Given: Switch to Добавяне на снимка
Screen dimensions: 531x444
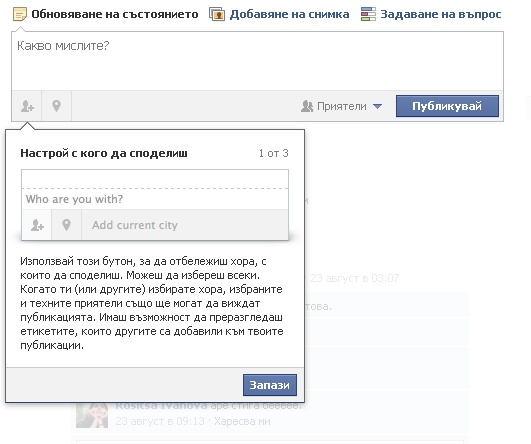Looking at the screenshot, I should point(279,14).
